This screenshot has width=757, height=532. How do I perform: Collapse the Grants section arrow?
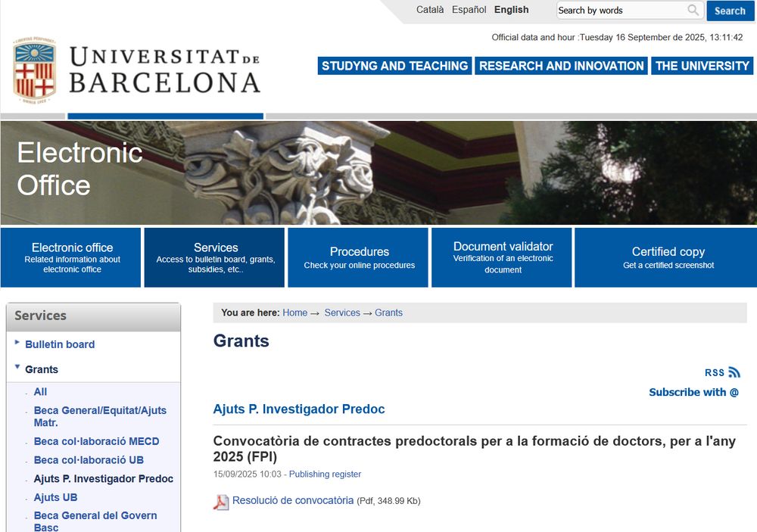[x=17, y=367]
